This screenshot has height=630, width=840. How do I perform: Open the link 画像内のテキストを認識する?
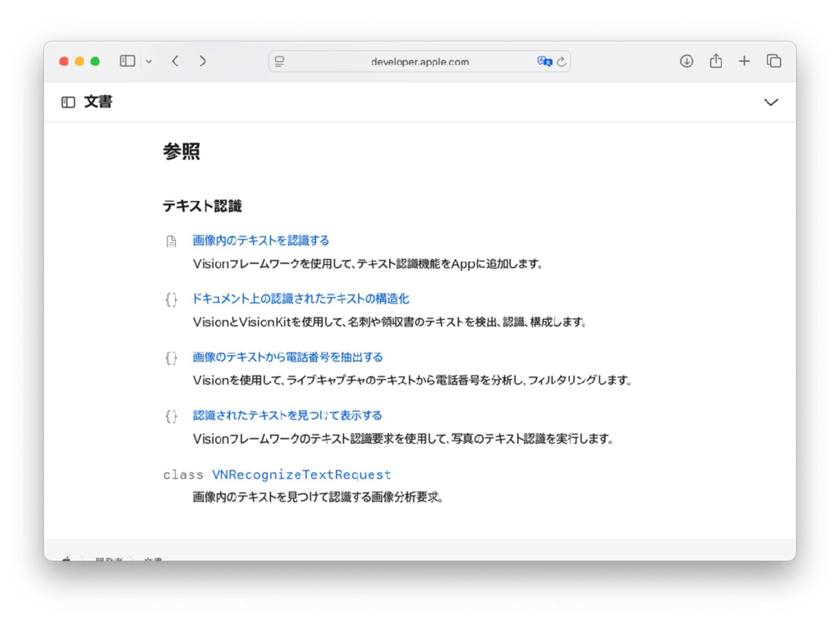tap(261, 240)
